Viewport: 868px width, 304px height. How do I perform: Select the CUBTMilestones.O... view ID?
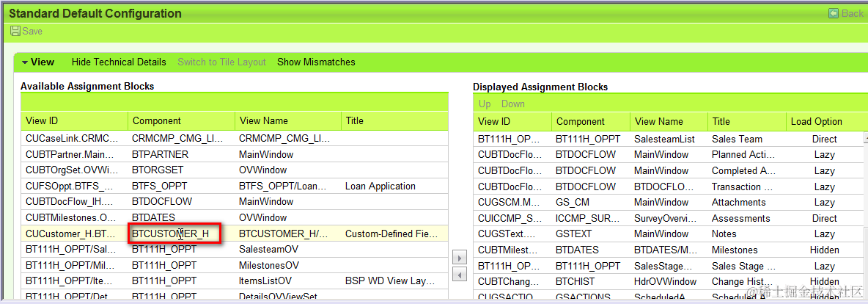(75, 217)
